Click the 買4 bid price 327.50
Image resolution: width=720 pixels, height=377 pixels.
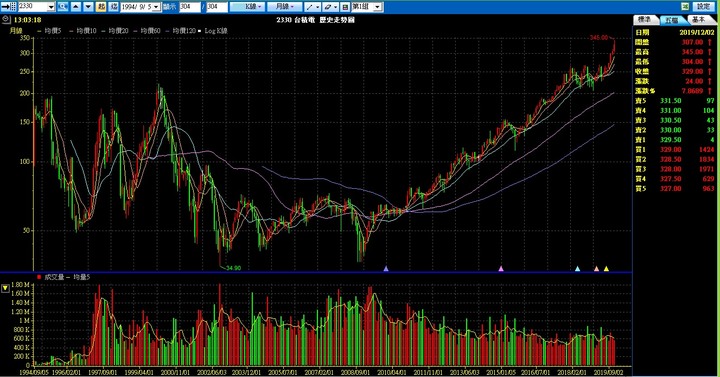pyautogui.click(x=671, y=179)
